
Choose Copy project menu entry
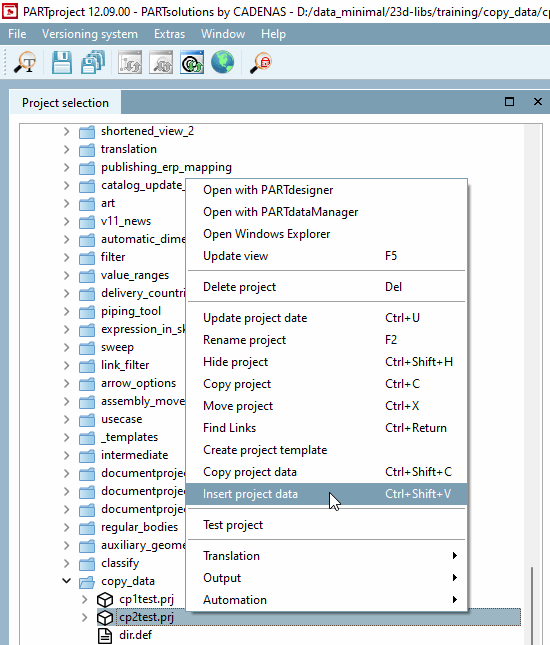tap(327, 384)
